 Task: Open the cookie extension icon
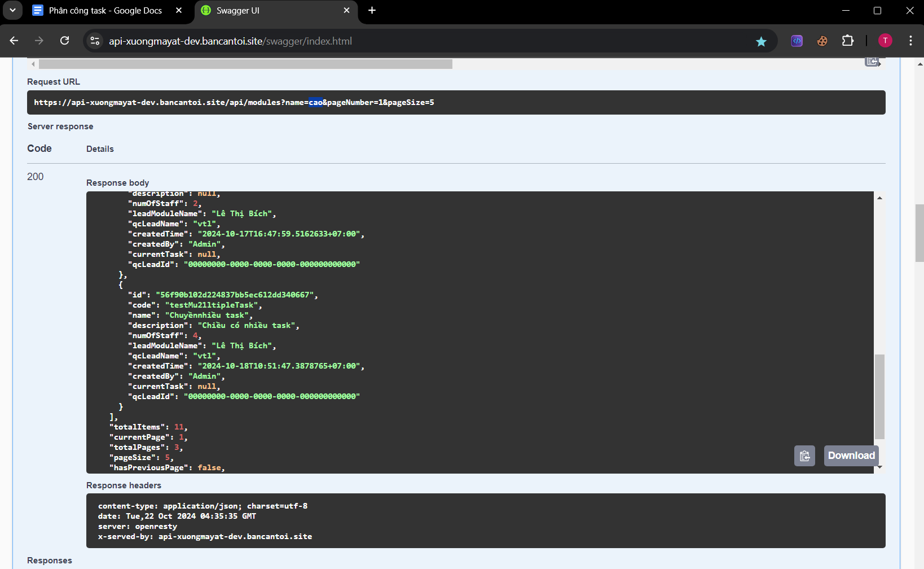tap(822, 41)
